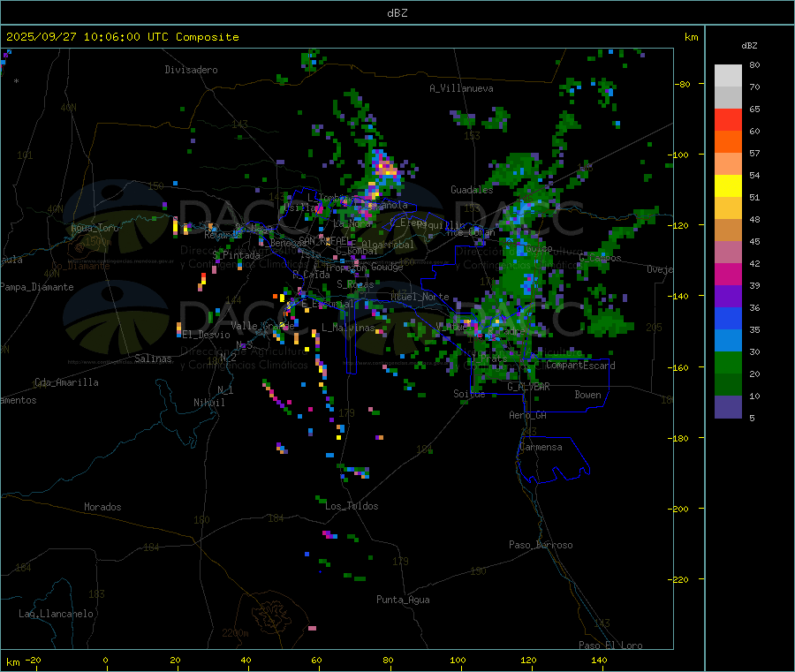This screenshot has width=795, height=672.
Task: Click the dBZ title at the top
Action: pos(397,13)
